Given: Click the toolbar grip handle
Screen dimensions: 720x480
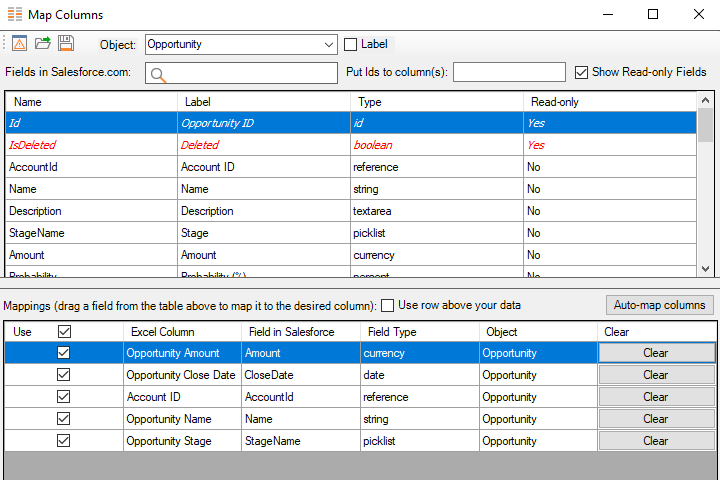Looking at the screenshot, I should 4,44.
